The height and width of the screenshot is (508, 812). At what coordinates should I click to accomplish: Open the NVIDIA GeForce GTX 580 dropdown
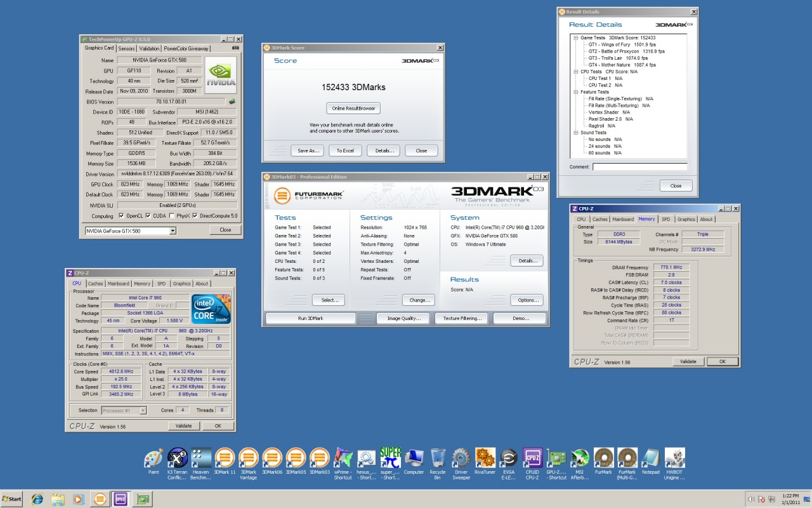pos(172,231)
